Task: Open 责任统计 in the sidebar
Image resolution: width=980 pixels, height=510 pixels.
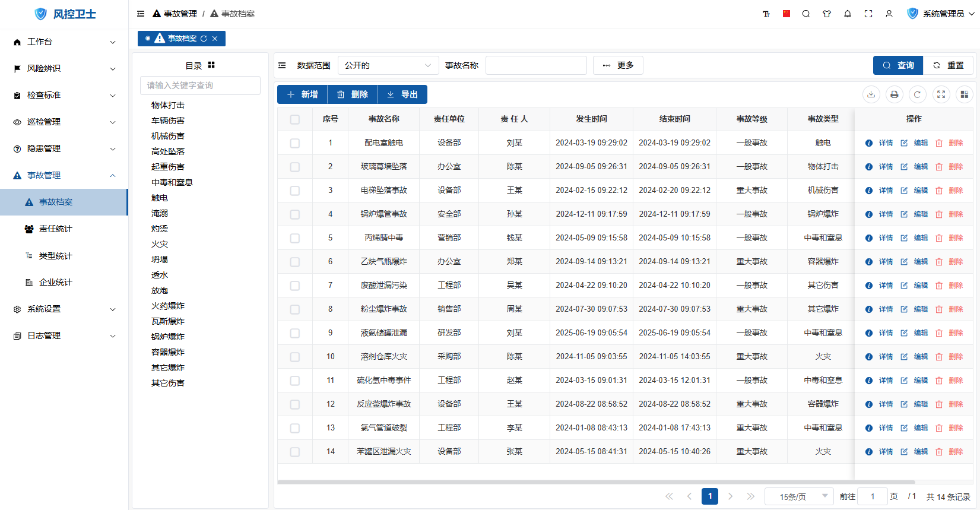Action: [x=55, y=229]
